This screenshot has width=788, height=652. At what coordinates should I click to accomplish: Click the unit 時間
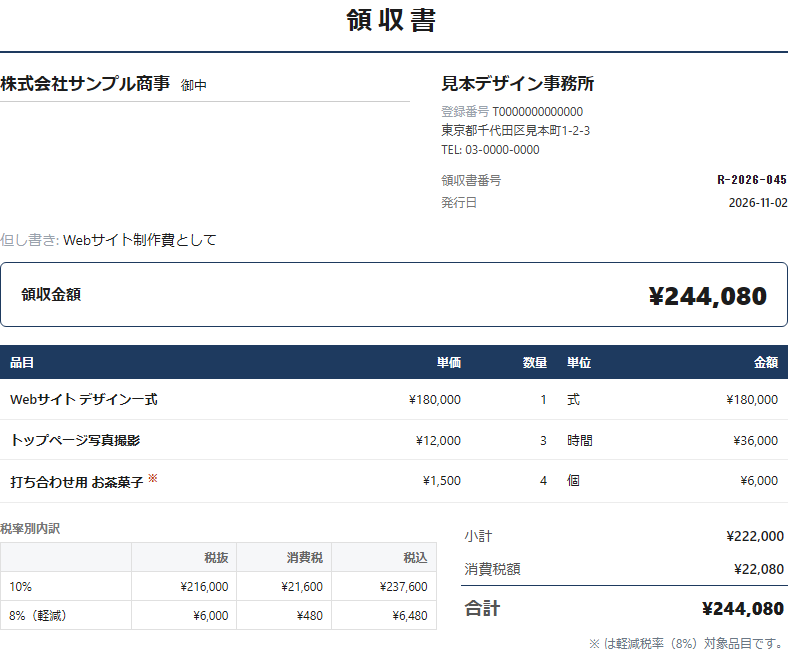(580, 440)
